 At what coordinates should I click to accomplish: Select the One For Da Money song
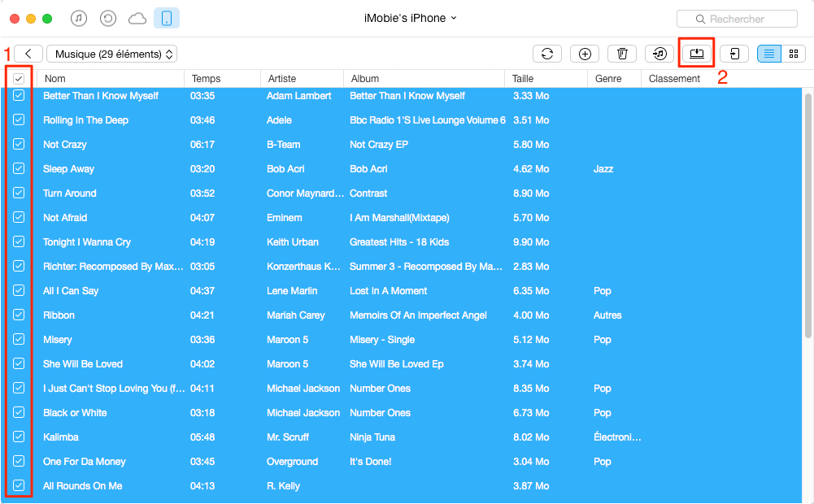pos(84,462)
